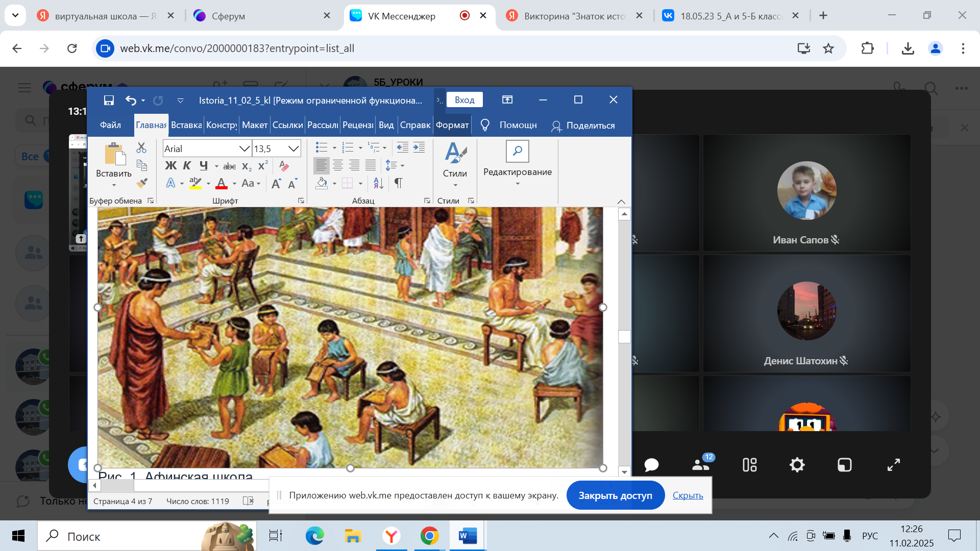Screen dimensions: 980x551
Task: Switch to the Ссылки ribbon tab
Action: coord(288,125)
